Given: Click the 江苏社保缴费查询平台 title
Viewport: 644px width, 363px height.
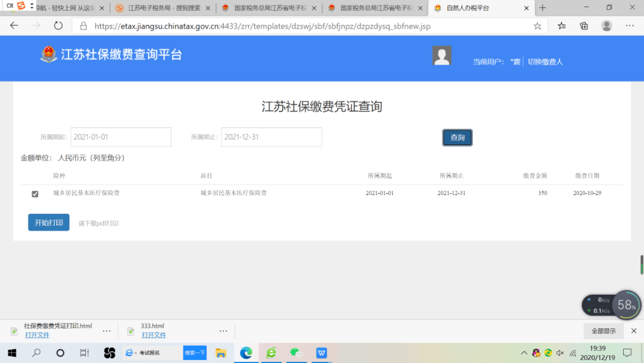Looking at the screenshot, I should point(122,54).
